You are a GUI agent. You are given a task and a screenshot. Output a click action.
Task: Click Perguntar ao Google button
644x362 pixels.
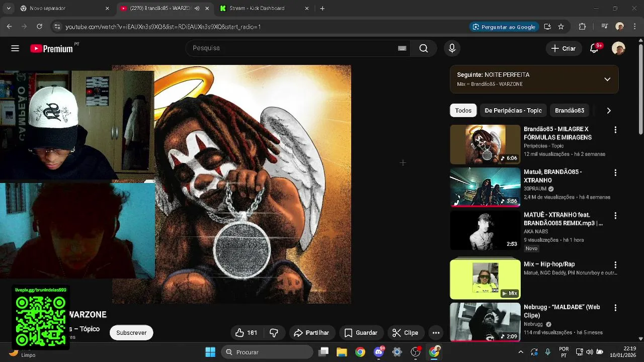click(504, 27)
